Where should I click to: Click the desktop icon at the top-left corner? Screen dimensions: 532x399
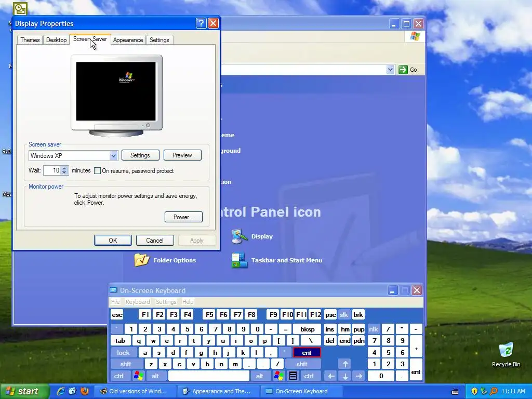pos(20,8)
